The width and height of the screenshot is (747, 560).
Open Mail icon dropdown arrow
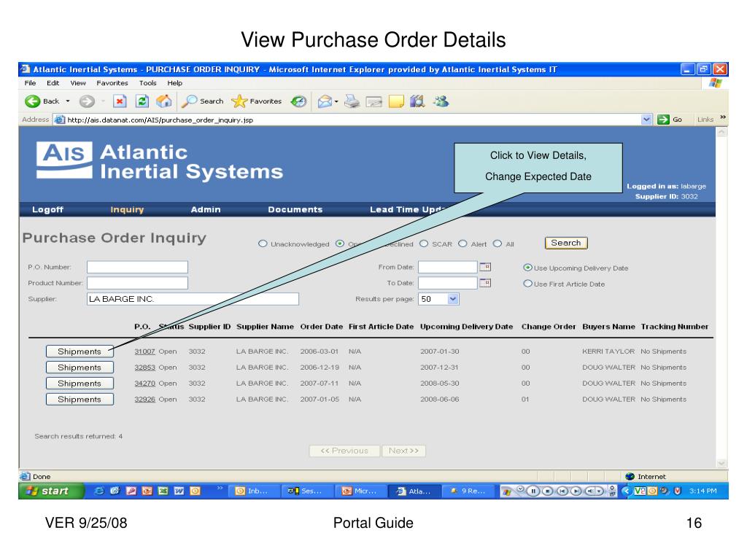point(336,101)
